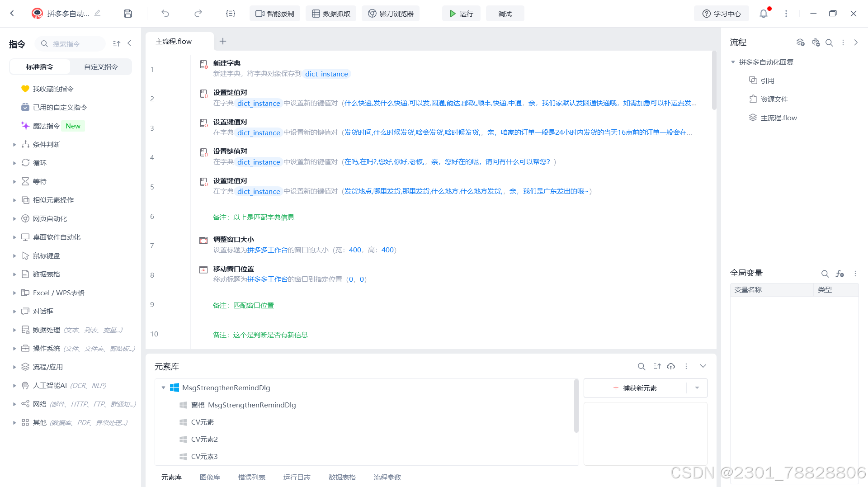Collapse the element library panel
Viewport: 868px width, 487px height.
point(703,366)
